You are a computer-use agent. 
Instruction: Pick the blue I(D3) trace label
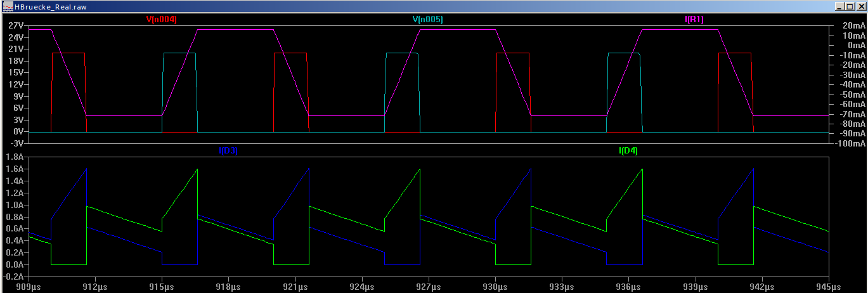click(x=228, y=150)
